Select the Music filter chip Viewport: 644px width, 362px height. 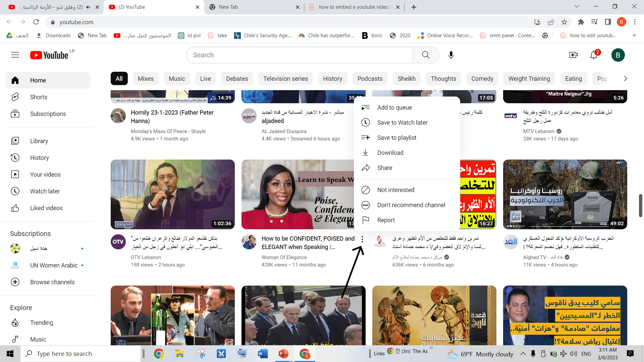coord(177,79)
